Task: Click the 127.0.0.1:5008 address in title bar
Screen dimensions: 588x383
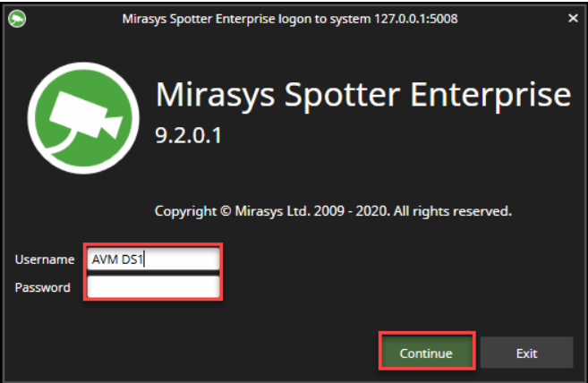Action: [414, 18]
